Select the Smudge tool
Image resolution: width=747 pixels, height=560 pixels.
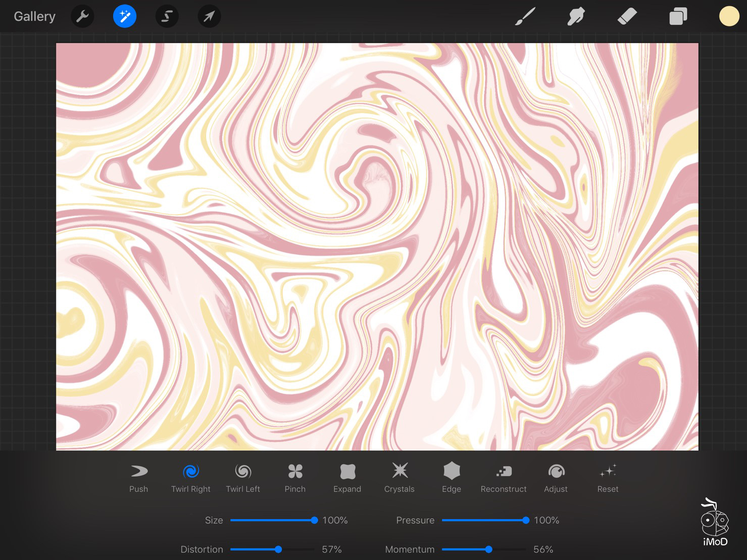point(576,17)
